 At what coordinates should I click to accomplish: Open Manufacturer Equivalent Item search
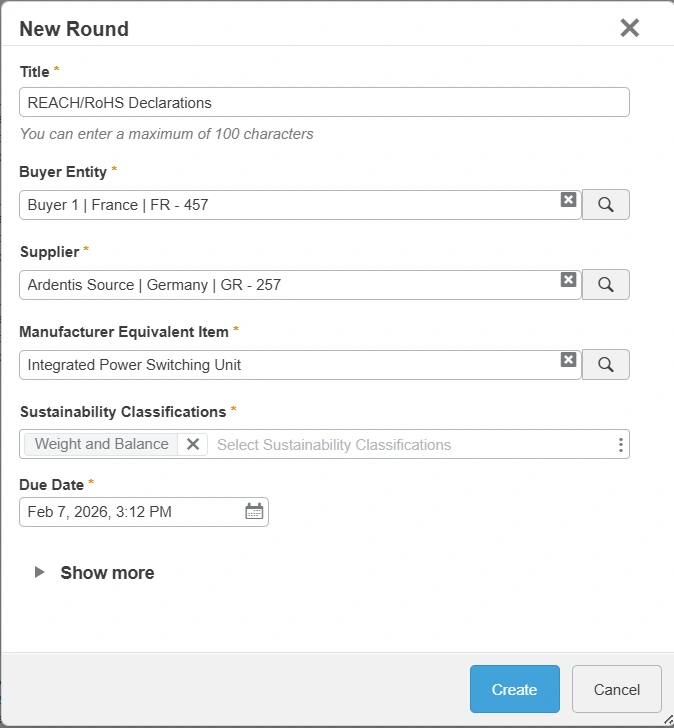[605, 365]
